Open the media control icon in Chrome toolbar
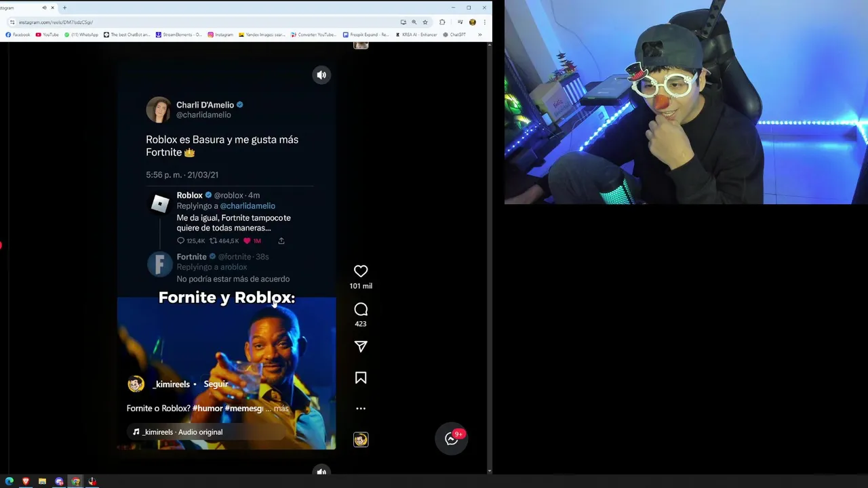 [x=460, y=22]
